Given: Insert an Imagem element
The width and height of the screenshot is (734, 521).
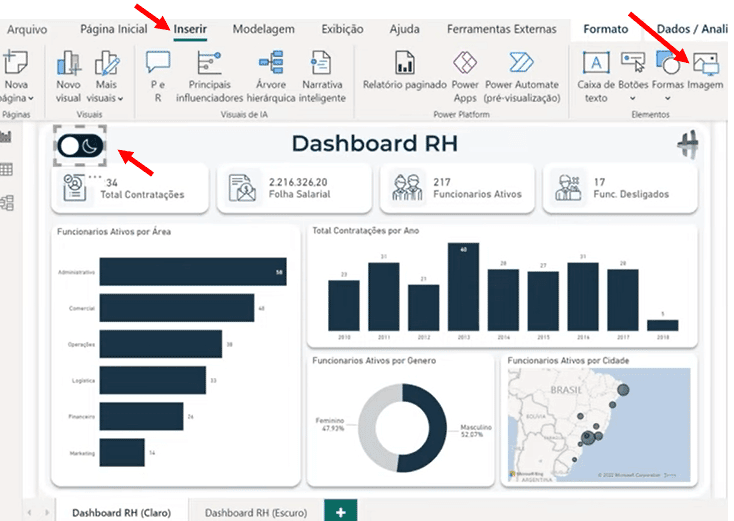Looking at the screenshot, I should coord(705,71).
